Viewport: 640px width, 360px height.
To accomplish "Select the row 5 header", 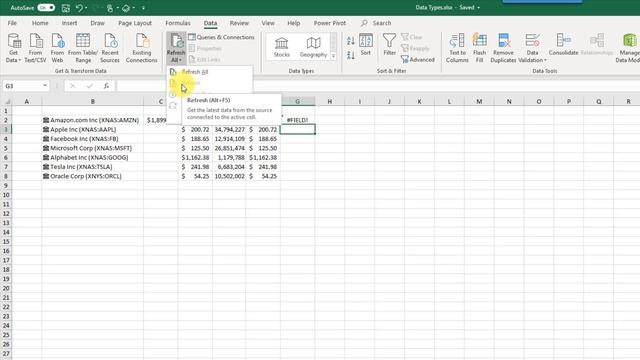I will point(6,148).
